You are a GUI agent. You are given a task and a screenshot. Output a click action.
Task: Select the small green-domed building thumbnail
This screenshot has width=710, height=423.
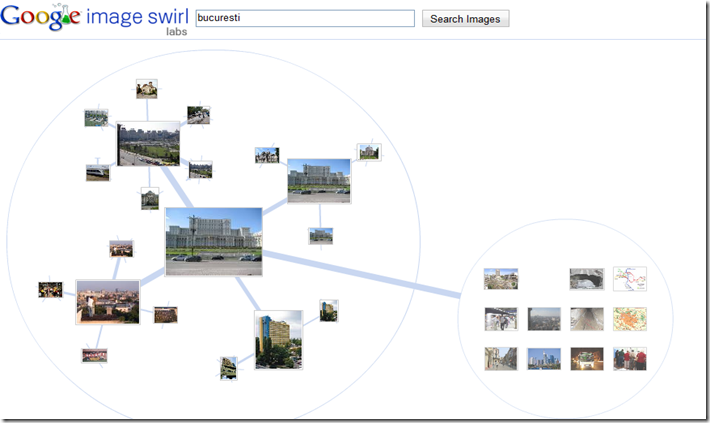(x=150, y=198)
